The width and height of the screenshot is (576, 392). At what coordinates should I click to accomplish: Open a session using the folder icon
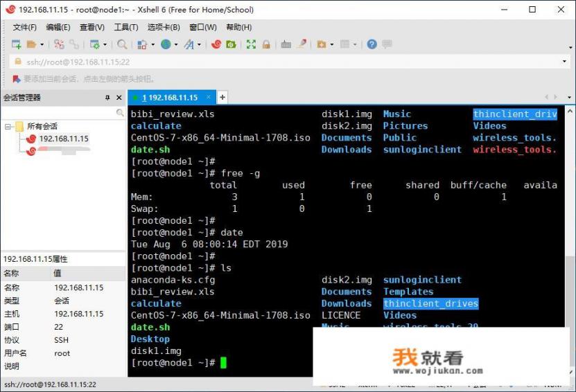click(x=32, y=44)
